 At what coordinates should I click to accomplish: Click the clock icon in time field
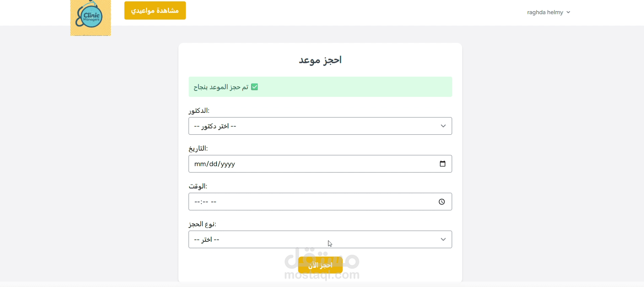point(442,202)
